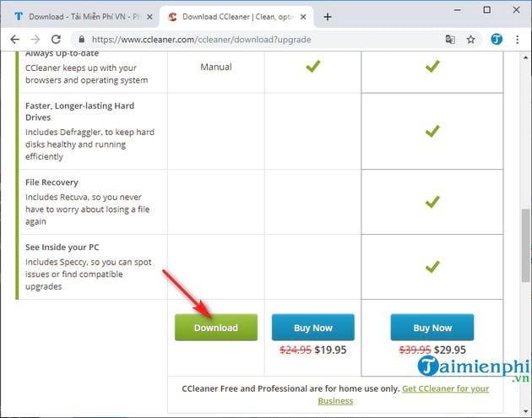Minimize the browser window

click(458, 10)
